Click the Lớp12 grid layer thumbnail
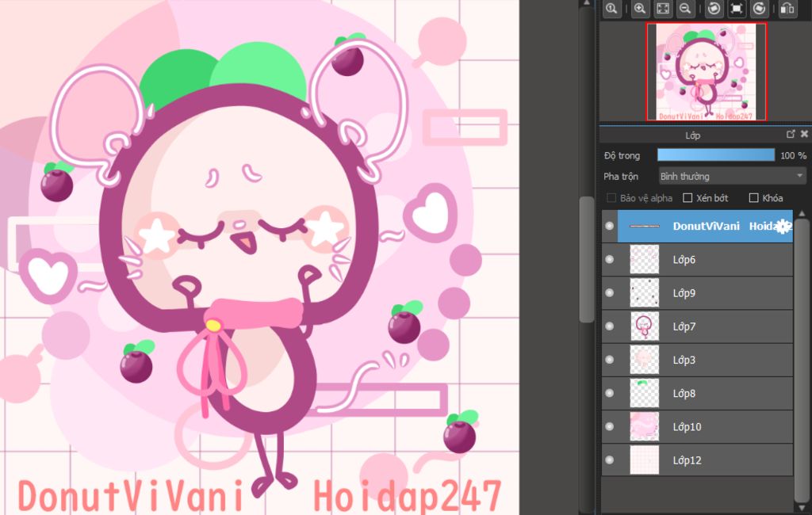 (x=644, y=460)
